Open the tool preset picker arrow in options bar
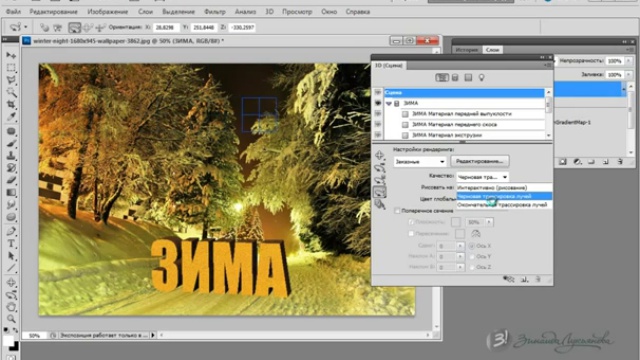The height and width of the screenshot is (360, 640). pyautogui.click(x=26, y=27)
